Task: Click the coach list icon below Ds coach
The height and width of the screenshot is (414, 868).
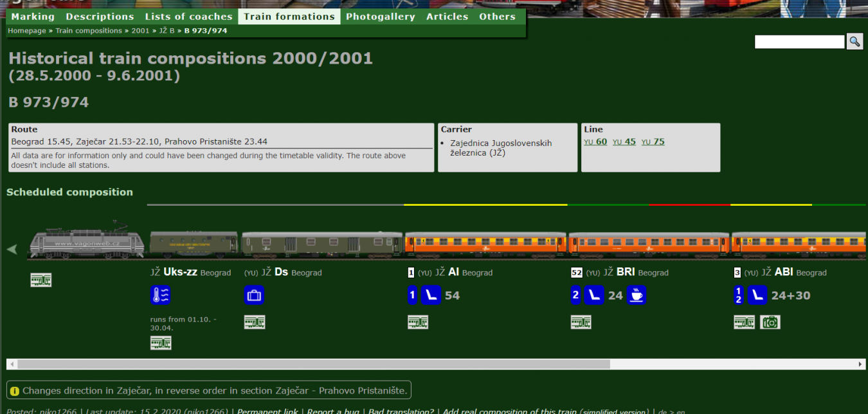Action: tap(254, 322)
